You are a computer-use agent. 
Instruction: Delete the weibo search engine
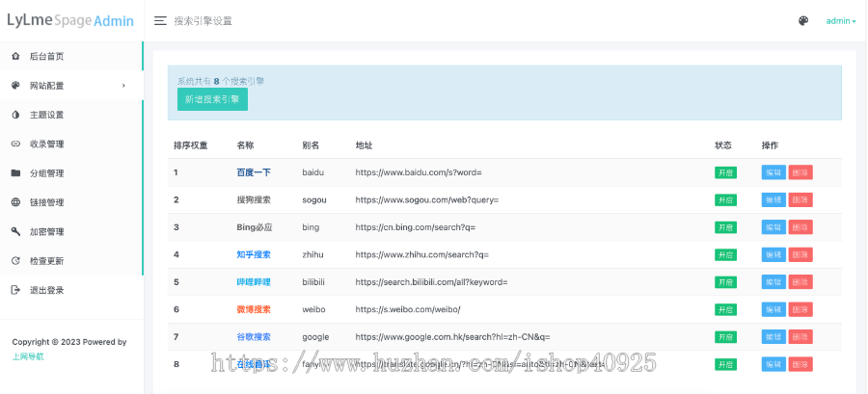point(800,309)
